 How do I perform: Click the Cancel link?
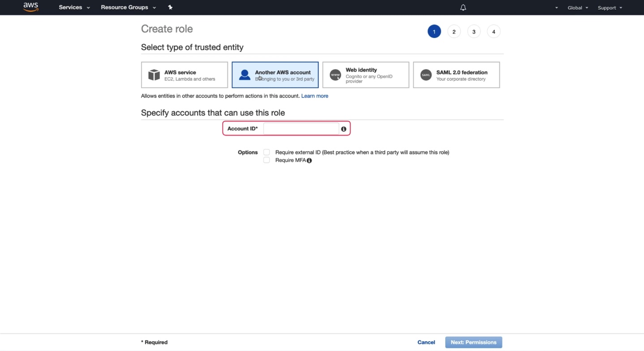(x=426, y=342)
